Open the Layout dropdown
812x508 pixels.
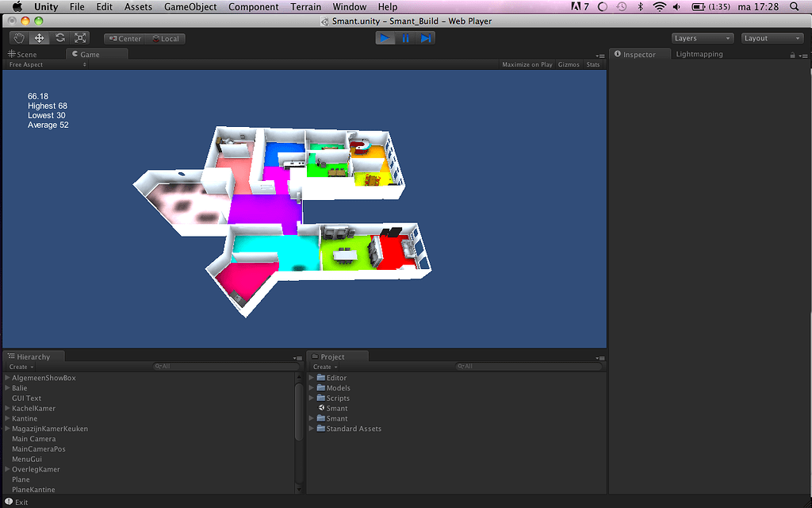click(772, 37)
